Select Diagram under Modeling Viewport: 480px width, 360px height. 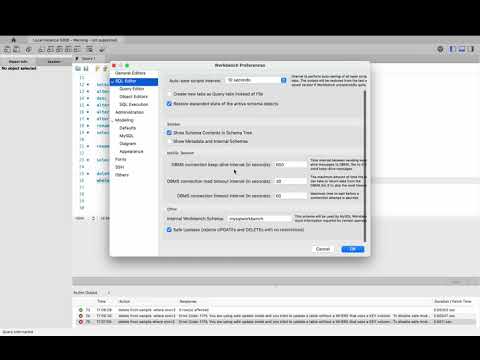(128, 144)
